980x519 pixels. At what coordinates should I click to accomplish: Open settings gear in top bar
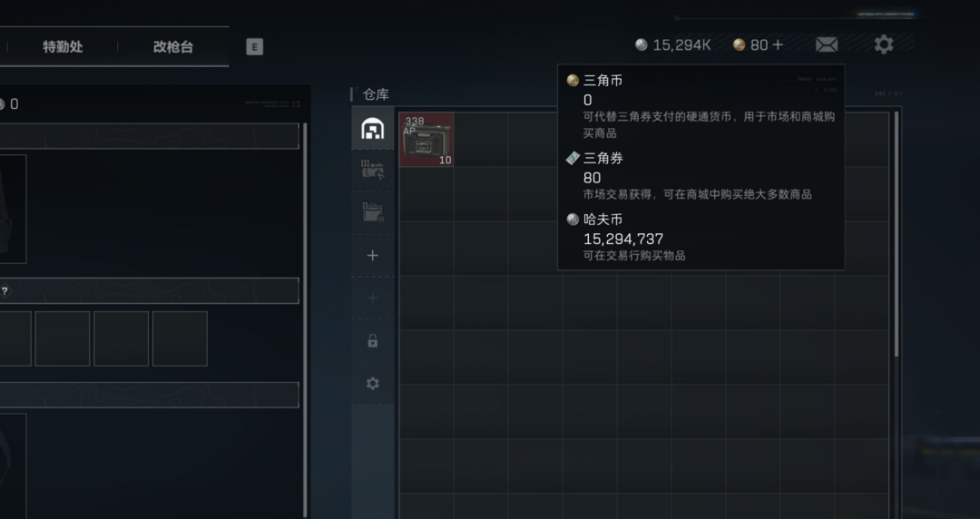(x=883, y=44)
